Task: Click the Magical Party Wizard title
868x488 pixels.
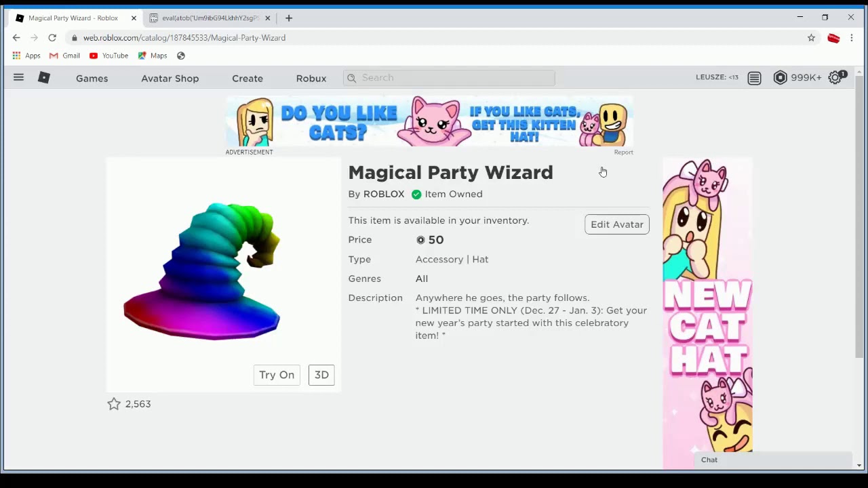Action: click(x=451, y=173)
